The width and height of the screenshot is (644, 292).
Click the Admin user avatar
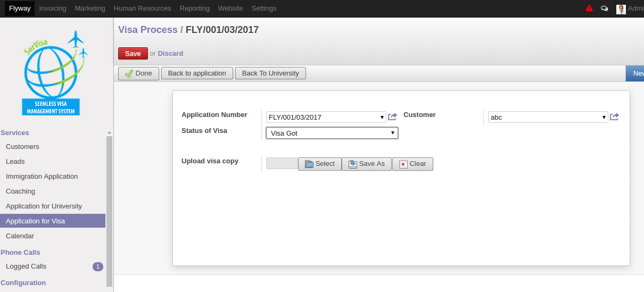click(x=621, y=9)
